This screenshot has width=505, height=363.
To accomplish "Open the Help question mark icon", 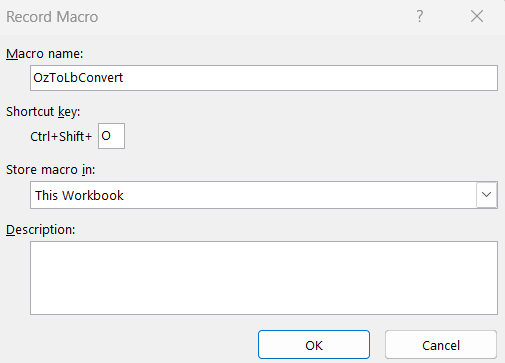I will tap(420, 16).
